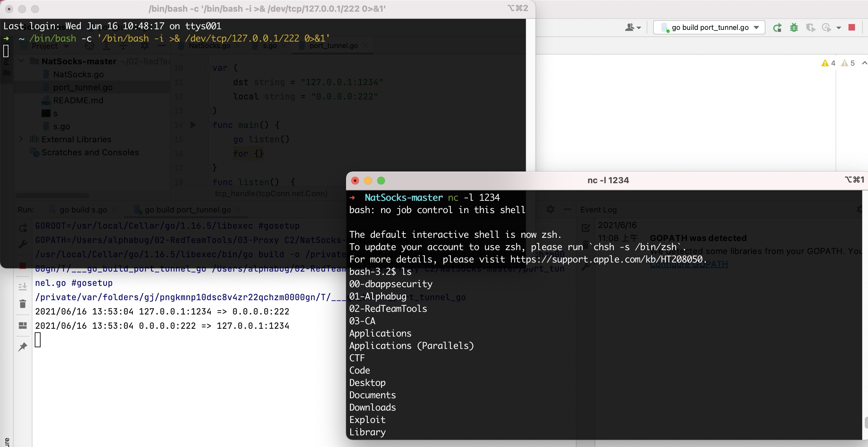Select the go build port_tunnel.go run tab
The image size is (868, 447).
pos(187,210)
